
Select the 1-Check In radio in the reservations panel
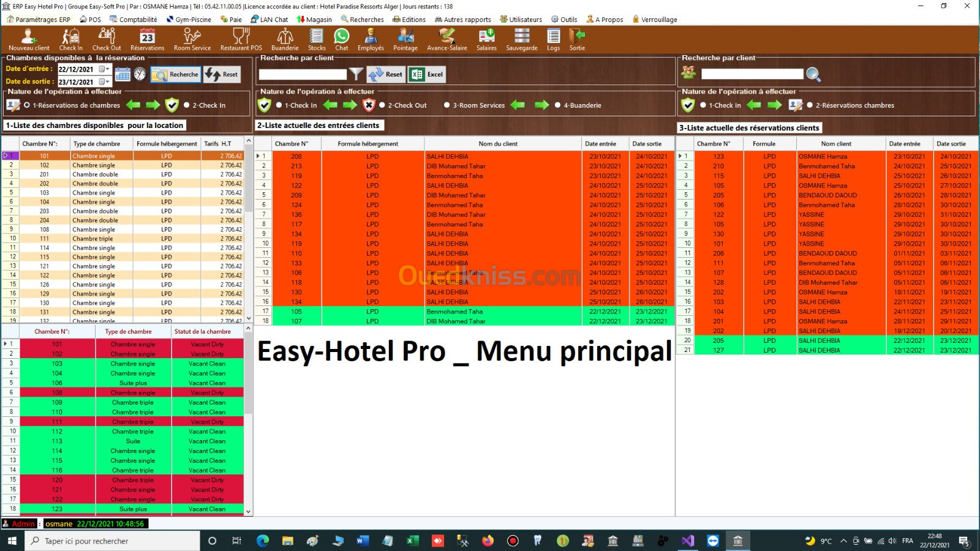tap(703, 105)
